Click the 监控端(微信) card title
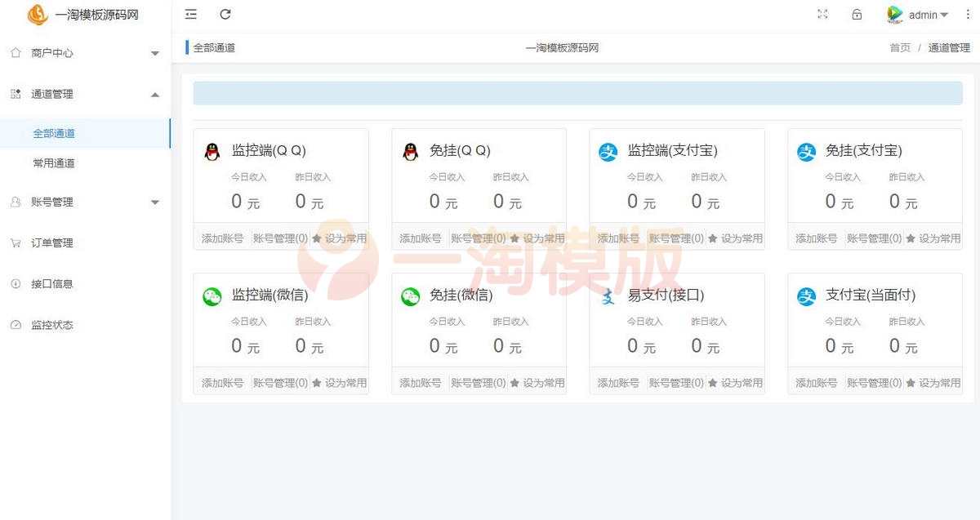Screen dimensions: 980x520 click(270, 296)
